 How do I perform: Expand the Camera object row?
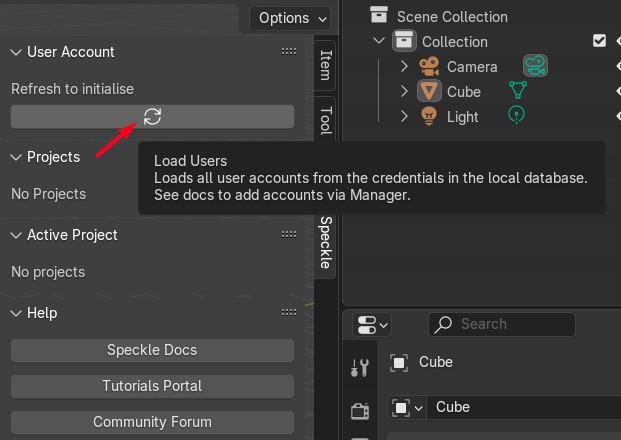404,66
